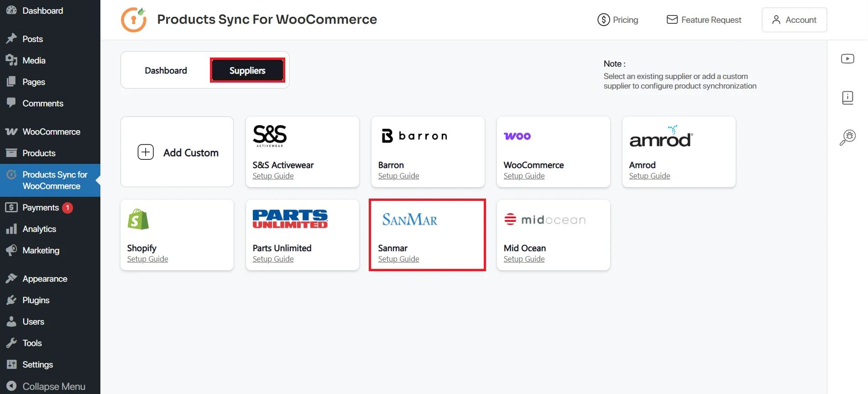Viewport: 868px width, 394px height.
Task: Click the Tools wrench icon
Action: coord(11,343)
